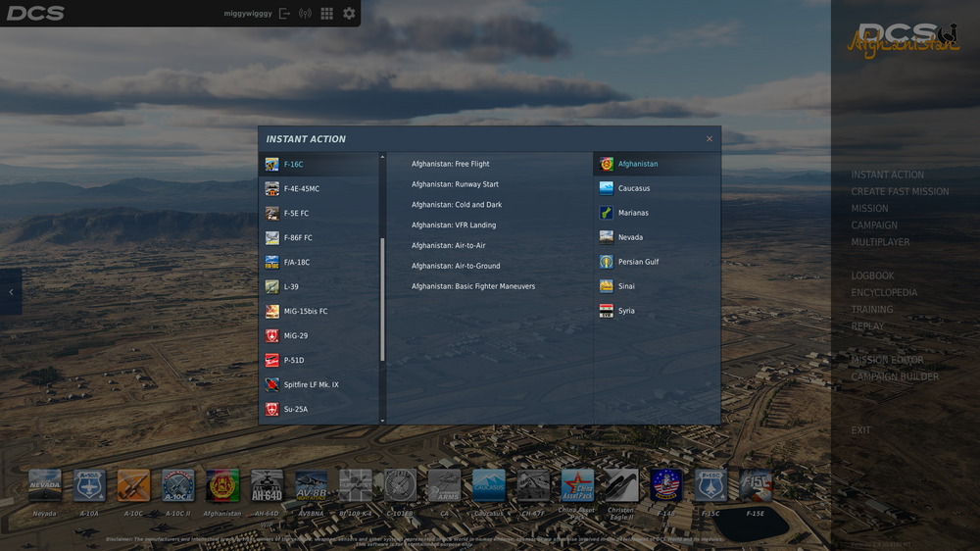The width and height of the screenshot is (980, 551).
Task: Start Afghanistan: Runway Start mission
Action: coord(455,184)
